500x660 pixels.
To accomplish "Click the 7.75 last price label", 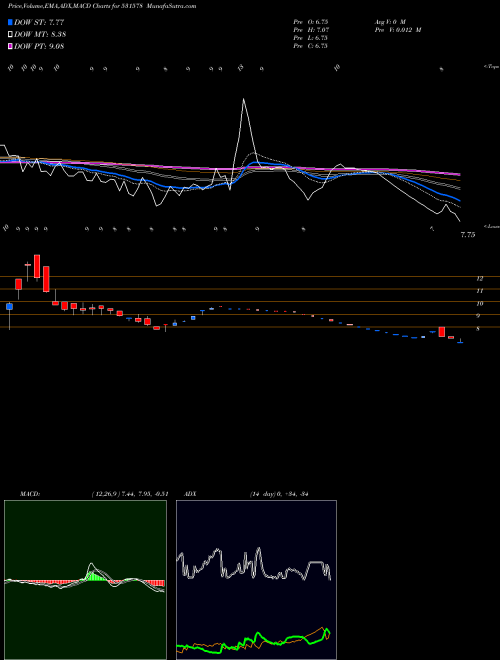I will (x=468, y=235).
